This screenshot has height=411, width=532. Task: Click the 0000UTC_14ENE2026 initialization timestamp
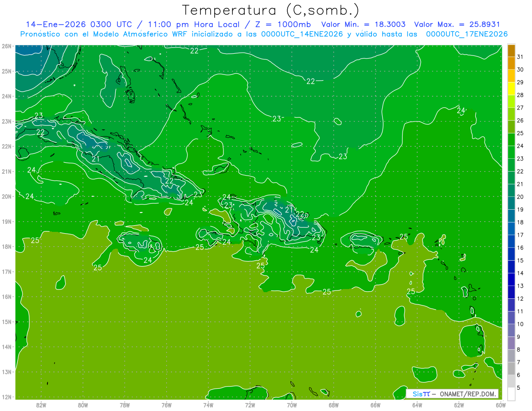pos(302,34)
